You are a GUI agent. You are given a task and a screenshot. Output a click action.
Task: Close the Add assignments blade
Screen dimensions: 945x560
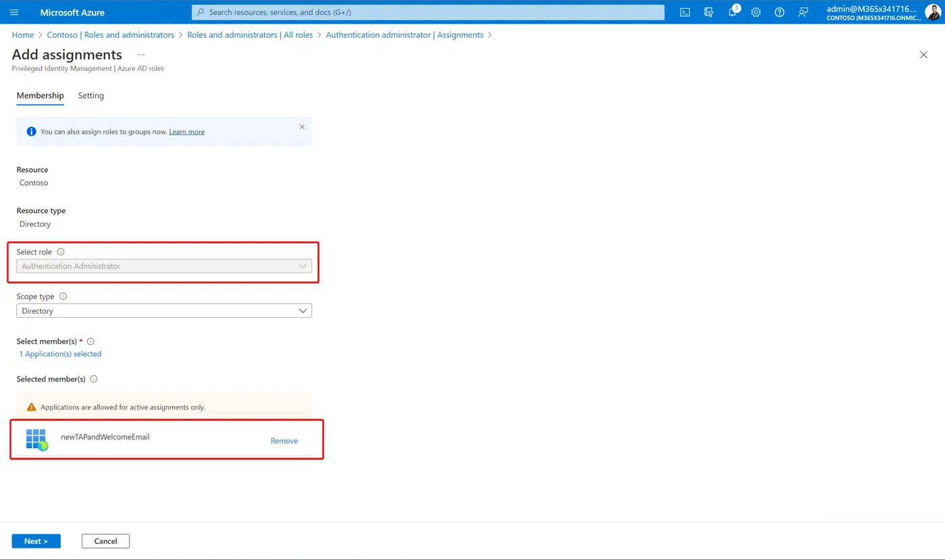tap(923, 55)
